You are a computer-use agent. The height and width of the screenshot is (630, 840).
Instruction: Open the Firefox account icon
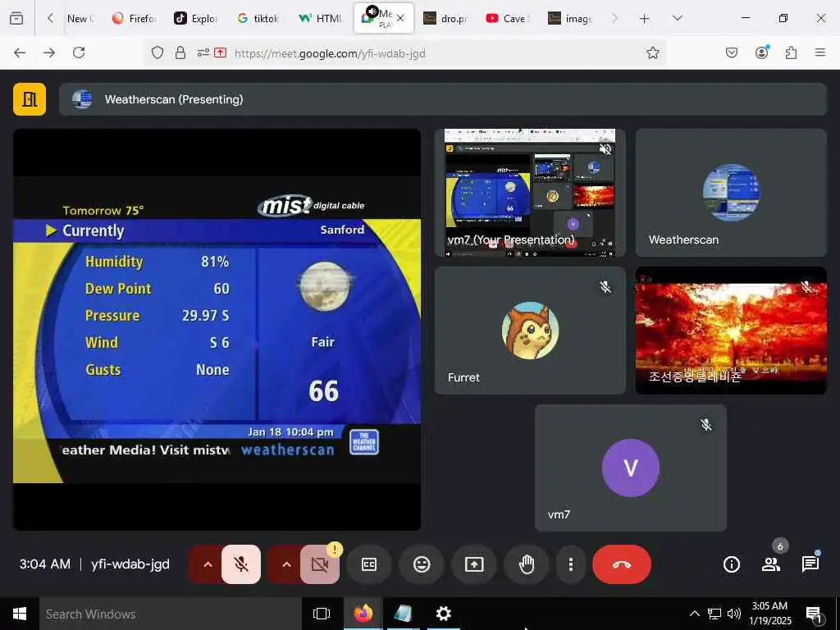pos(762,52)
